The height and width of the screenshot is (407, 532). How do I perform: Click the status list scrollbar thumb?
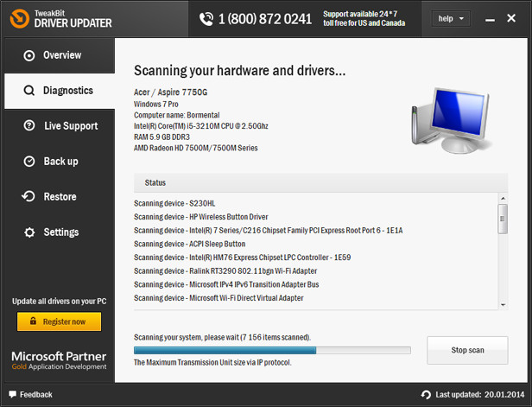click(503, 219)
